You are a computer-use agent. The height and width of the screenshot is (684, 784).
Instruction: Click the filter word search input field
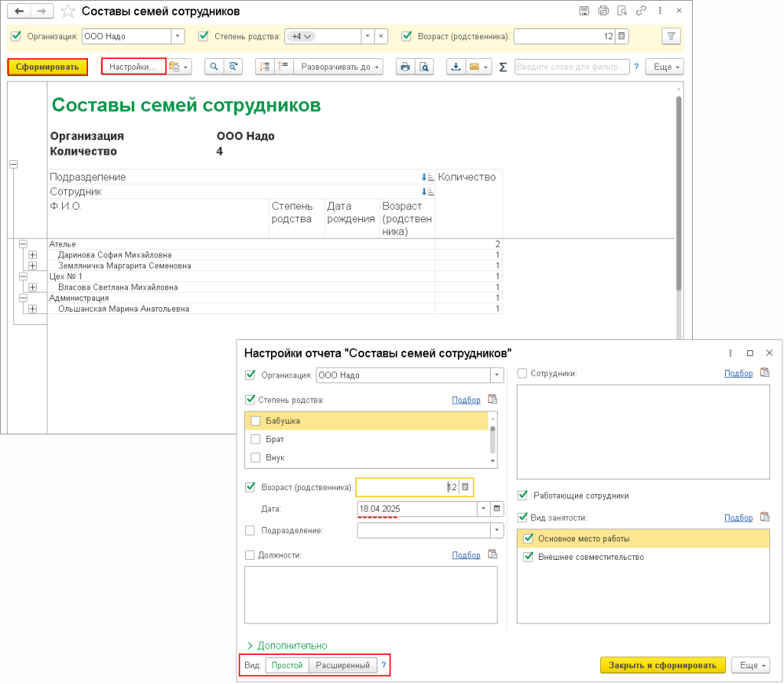(571, 67)
